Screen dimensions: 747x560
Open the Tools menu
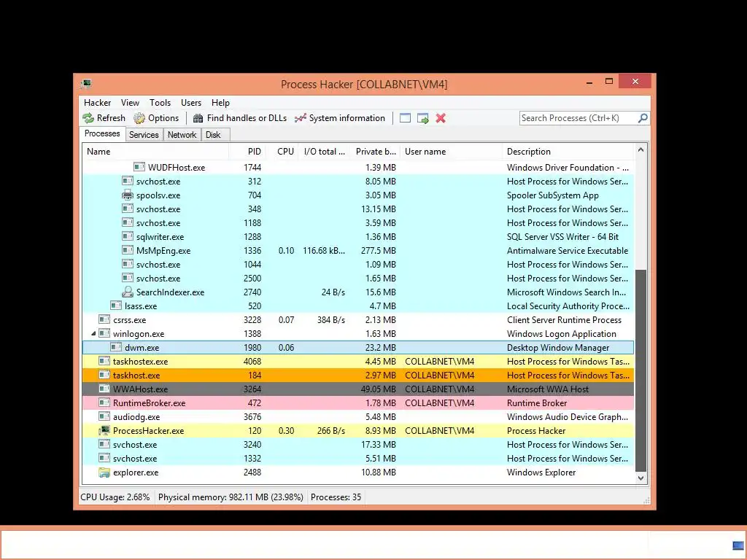click(x=160, y=103)
